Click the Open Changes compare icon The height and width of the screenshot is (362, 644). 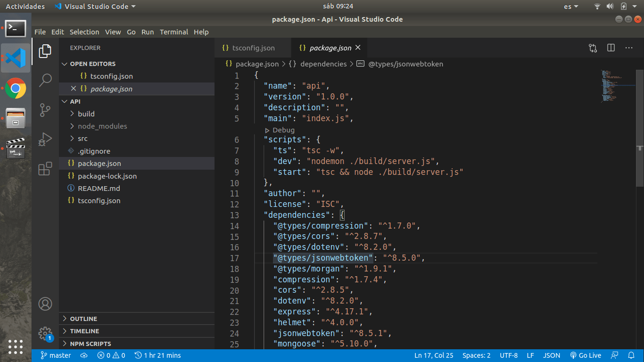click(593, 48)
